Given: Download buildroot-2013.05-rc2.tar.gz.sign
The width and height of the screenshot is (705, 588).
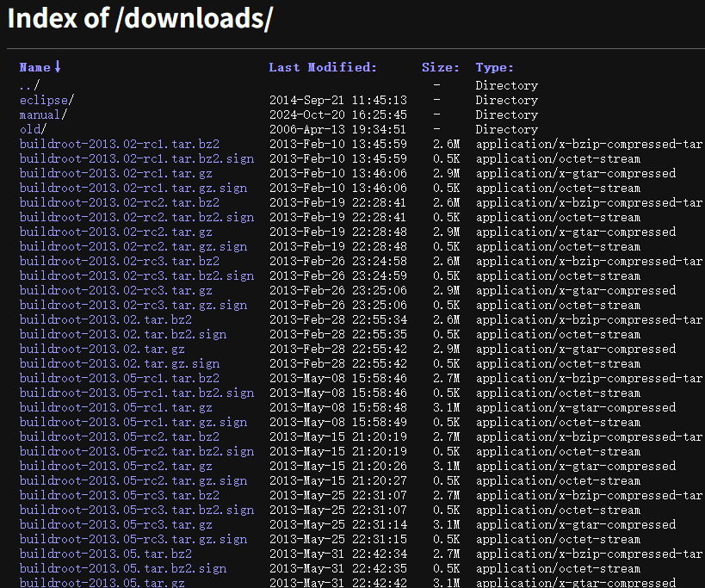Looking at the screenshot, I should coord(133,480).
